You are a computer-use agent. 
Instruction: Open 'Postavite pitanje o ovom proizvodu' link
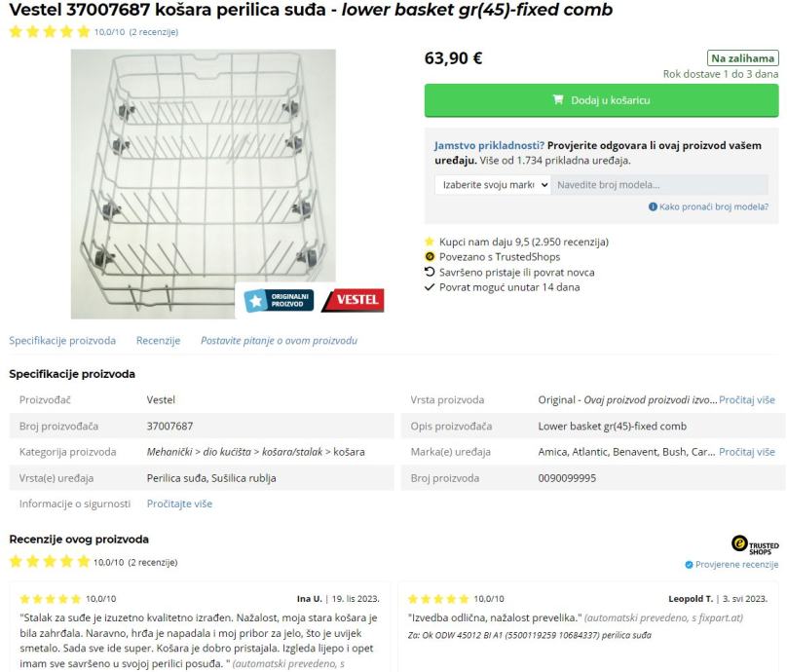[279, 341]
